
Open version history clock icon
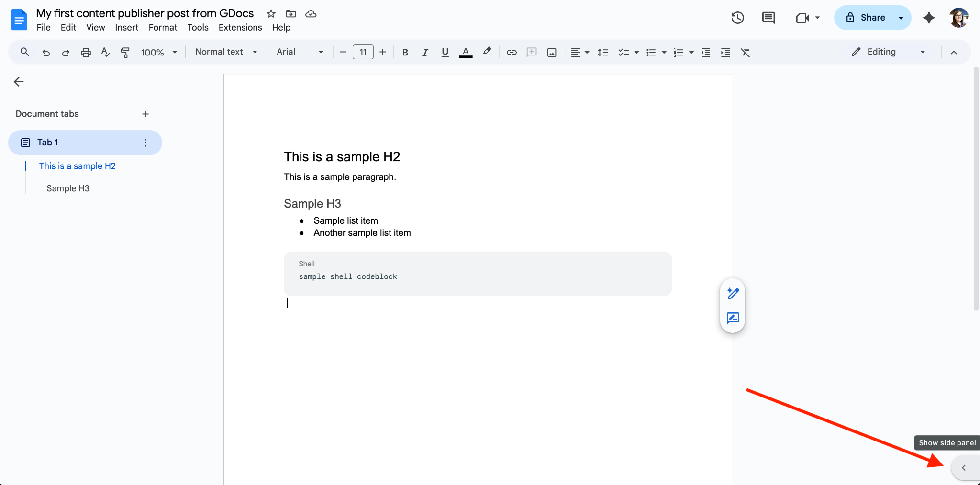pyautogui.click(x=737, y=18)
